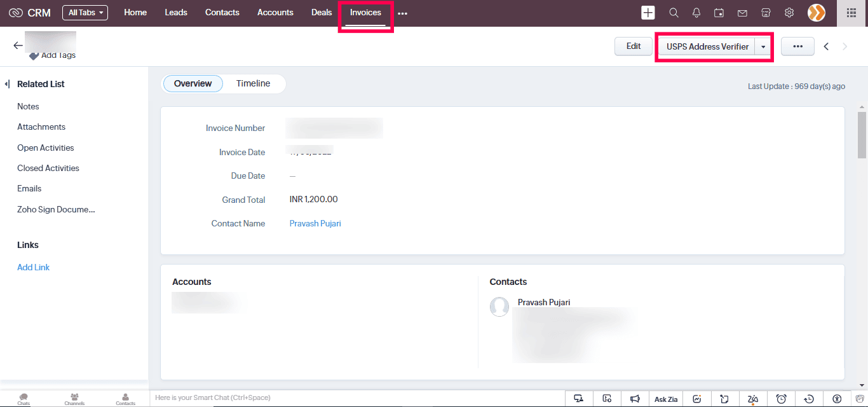
Task: Open the Leads tab
Action: [176, 13]
